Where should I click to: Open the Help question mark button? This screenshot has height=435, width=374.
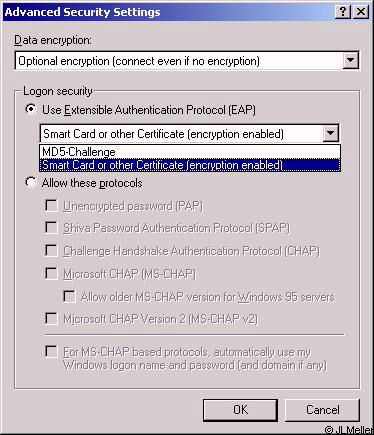343,12
